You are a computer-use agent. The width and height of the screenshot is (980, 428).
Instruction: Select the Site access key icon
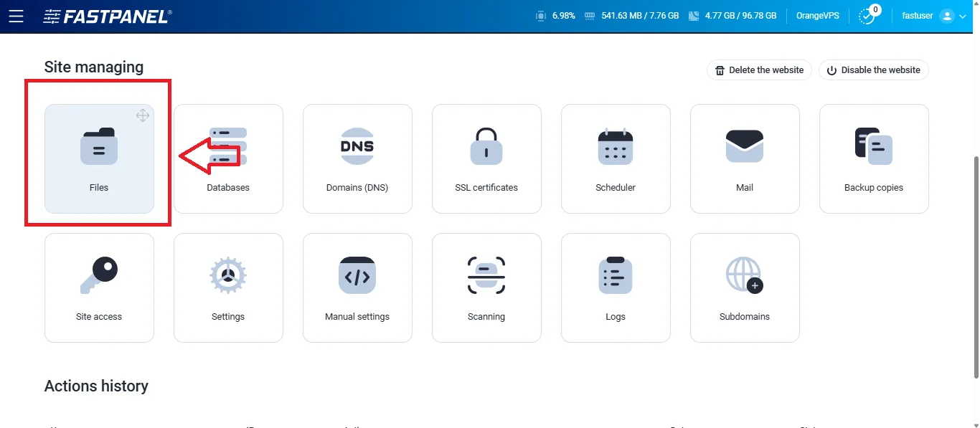point(99,275)
